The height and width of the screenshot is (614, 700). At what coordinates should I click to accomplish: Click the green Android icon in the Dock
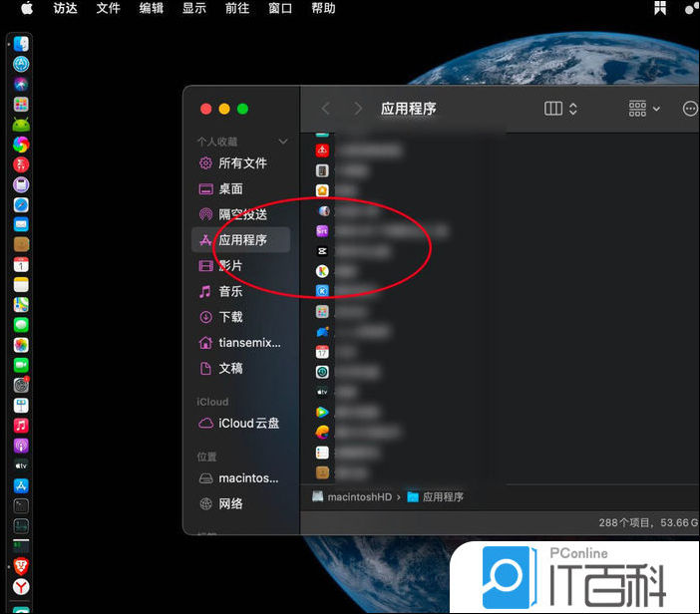tap(21, 124)
